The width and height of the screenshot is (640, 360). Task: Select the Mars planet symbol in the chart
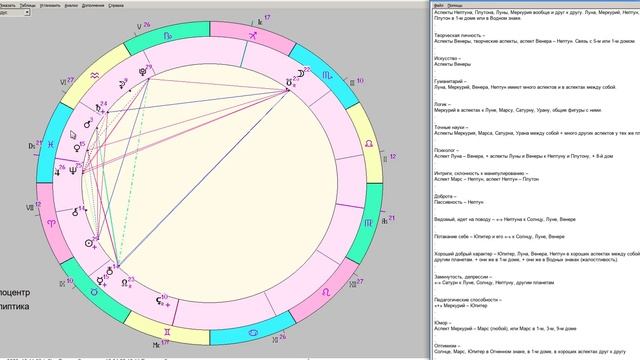point(87,124)
